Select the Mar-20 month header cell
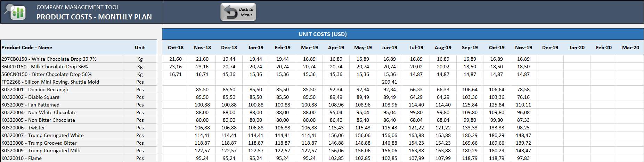This screenshot has width=644, height=162. tap(630, 48)
